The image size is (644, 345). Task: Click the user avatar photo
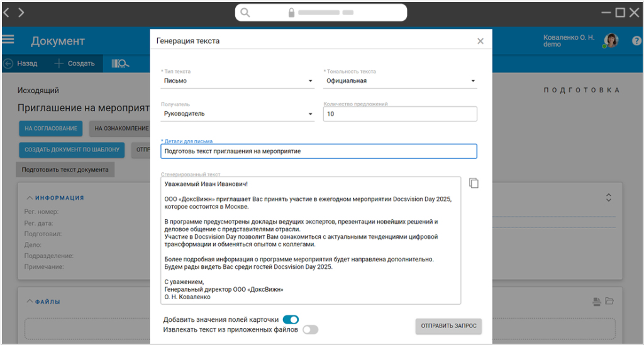[611, 41]
